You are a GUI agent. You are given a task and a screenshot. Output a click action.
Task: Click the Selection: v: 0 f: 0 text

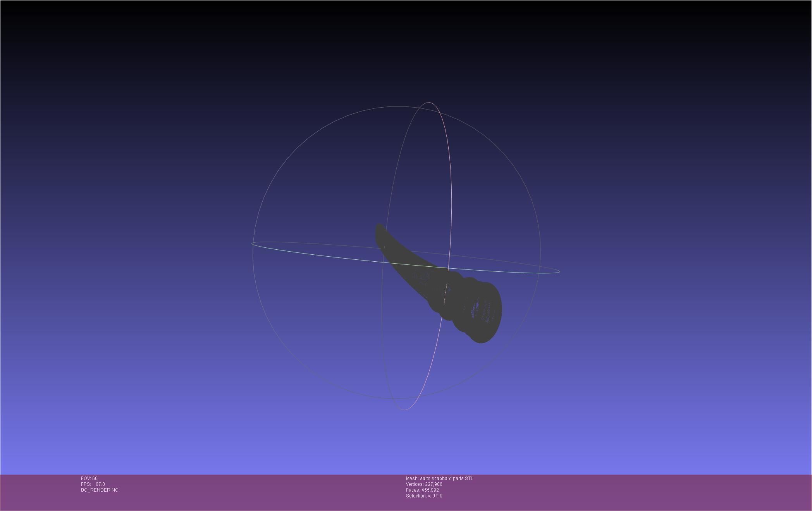tap(424, 496)
